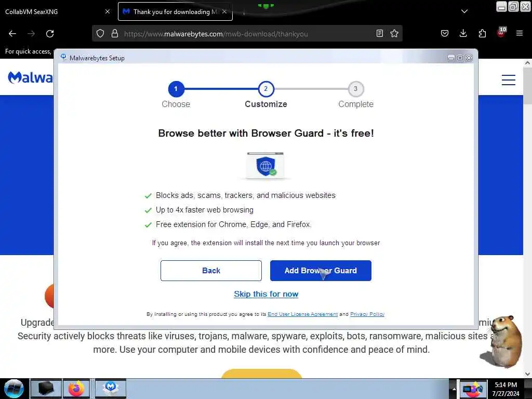Click the 'For quick access' bookmarks hint

(x=28, y=51)
